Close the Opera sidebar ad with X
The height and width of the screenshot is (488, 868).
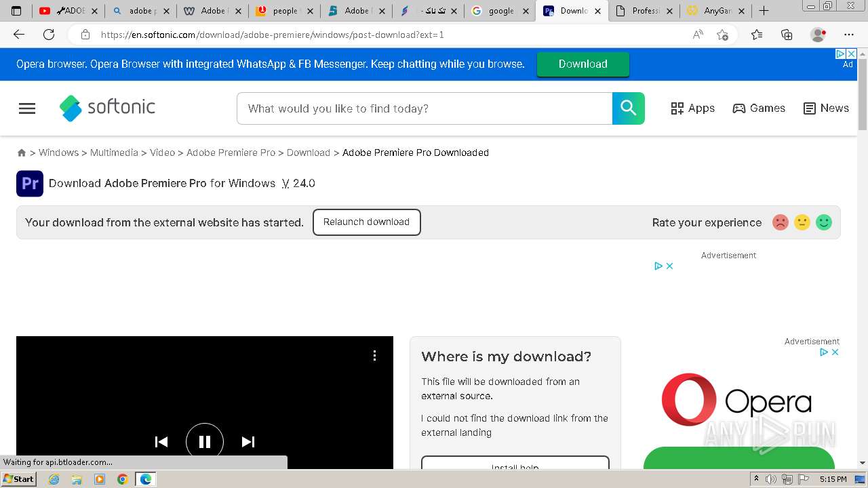(x=835, y=352)
